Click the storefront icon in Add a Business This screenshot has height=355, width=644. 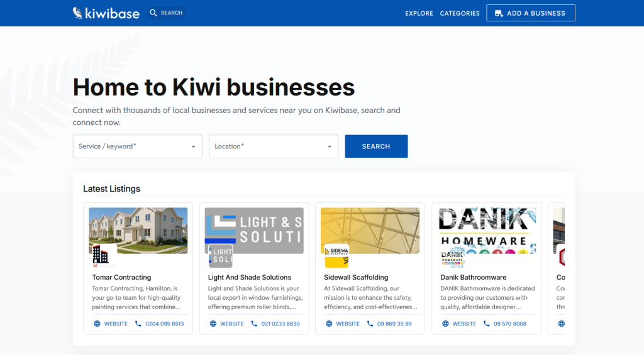click(x=499, y=13)
